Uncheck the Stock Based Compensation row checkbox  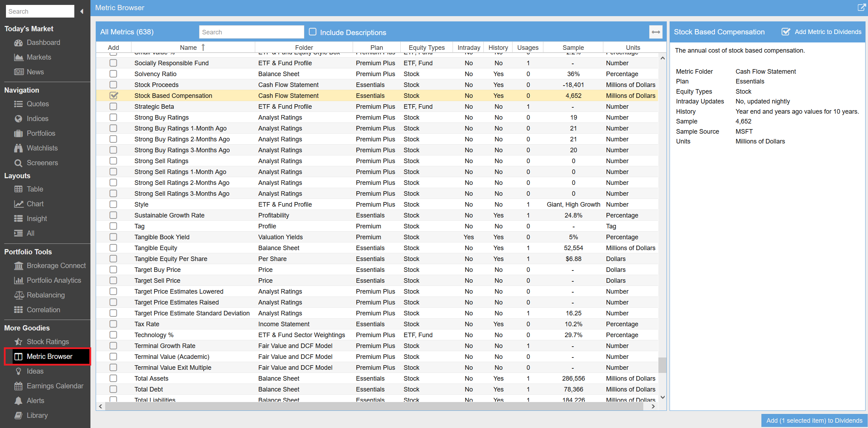(113, 95)
